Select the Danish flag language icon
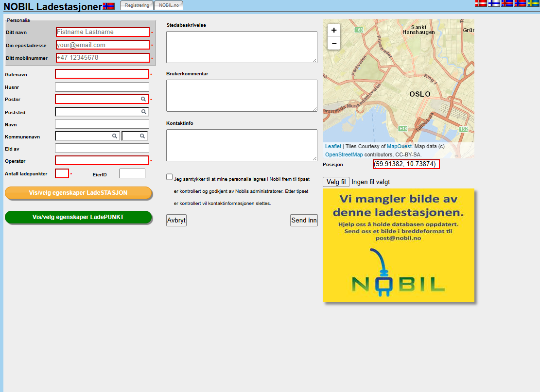The width and height of the screenshot is (540, 392). 481,3
